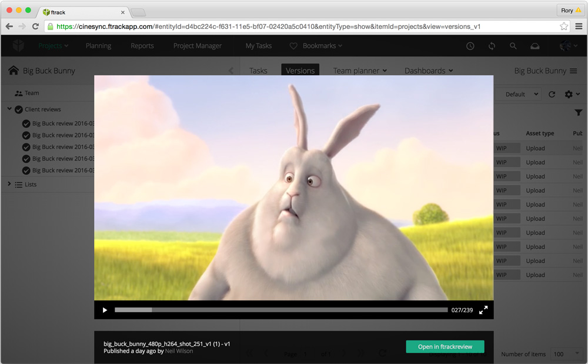
Task: Select the Team item in sidebar
Action: [x=32, y=93]
